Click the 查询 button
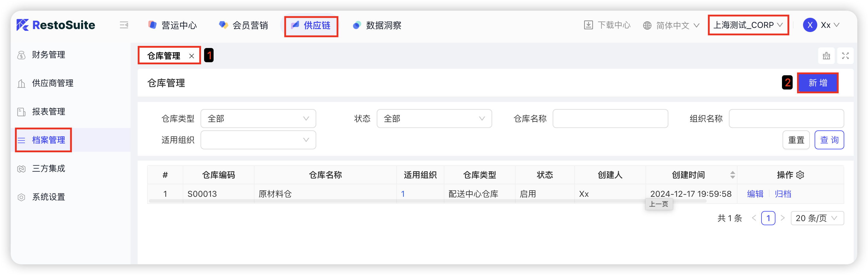 (829, 140)
